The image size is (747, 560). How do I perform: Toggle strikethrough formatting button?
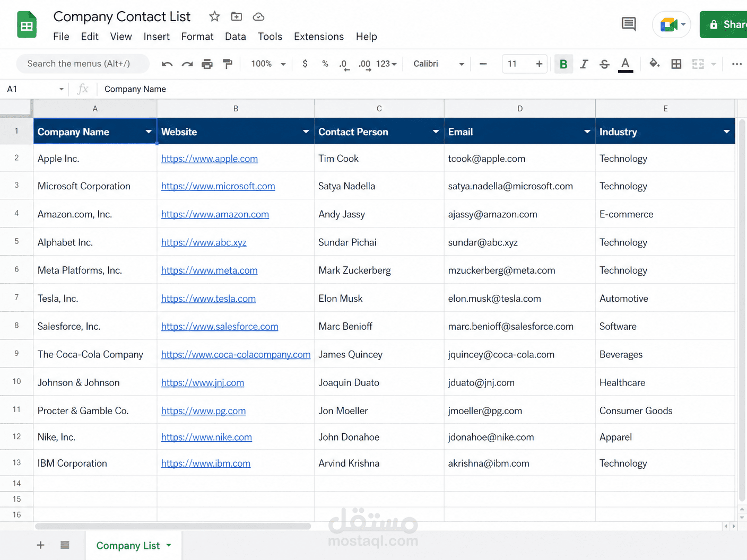point(604,64)
